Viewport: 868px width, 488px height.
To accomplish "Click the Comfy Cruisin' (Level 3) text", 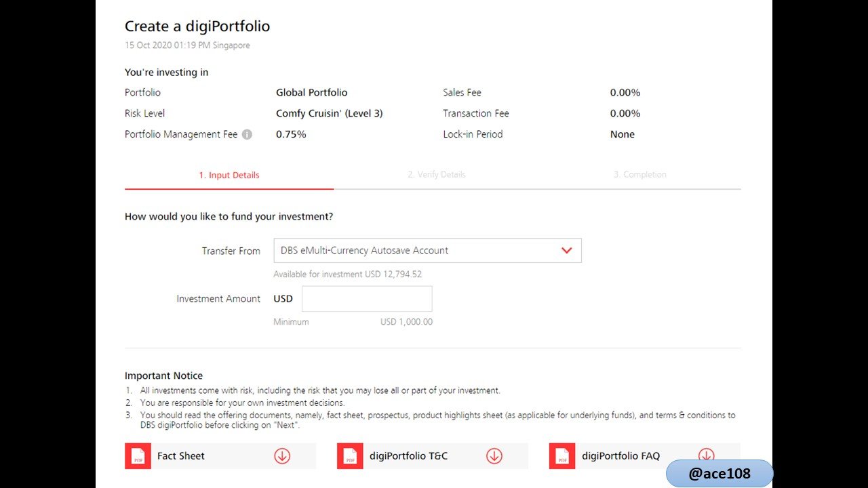I will coord(330,113).
